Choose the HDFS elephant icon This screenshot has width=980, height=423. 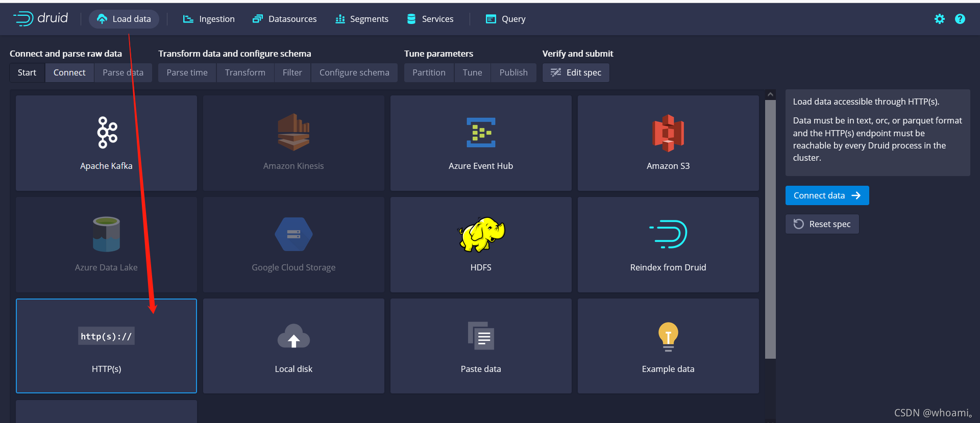[481, 234]
